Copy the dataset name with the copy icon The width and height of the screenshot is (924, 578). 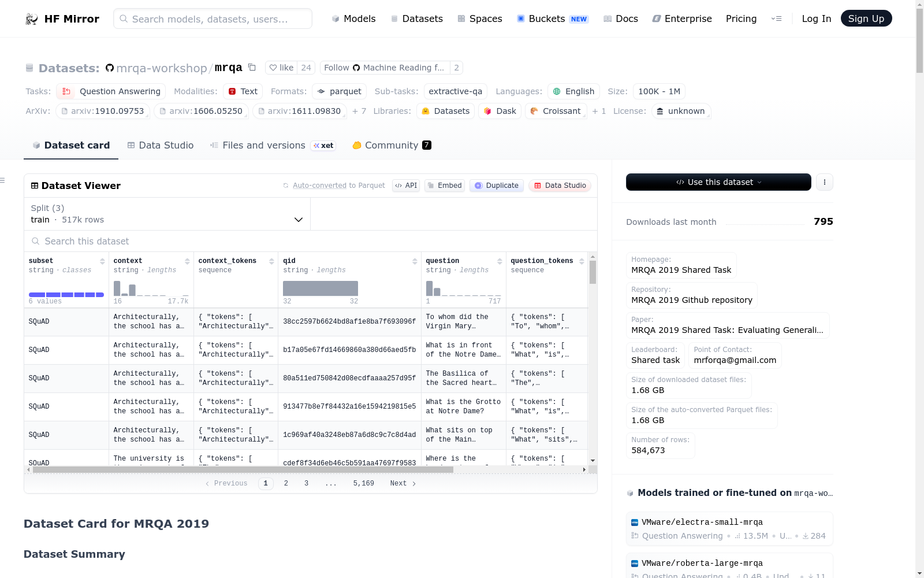click(x=252, y=67)
